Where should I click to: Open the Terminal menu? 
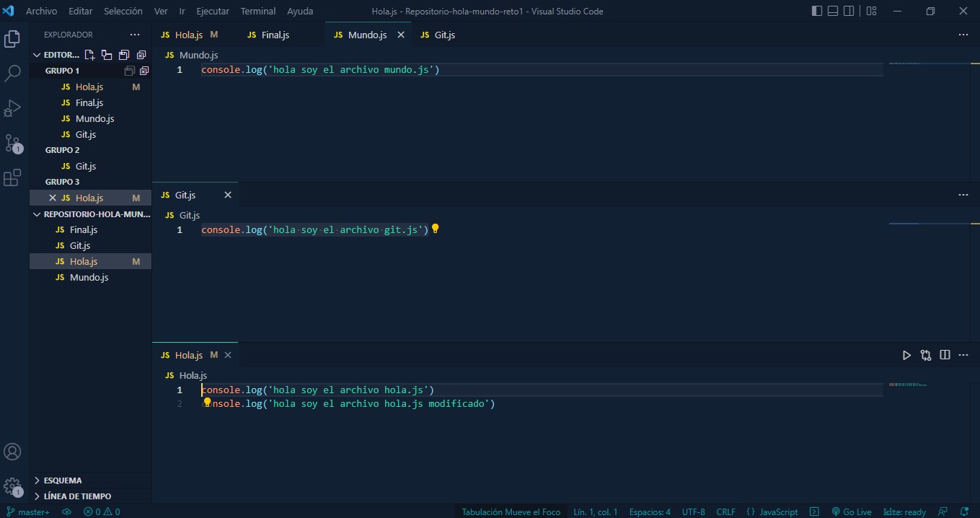pos(257,11)
